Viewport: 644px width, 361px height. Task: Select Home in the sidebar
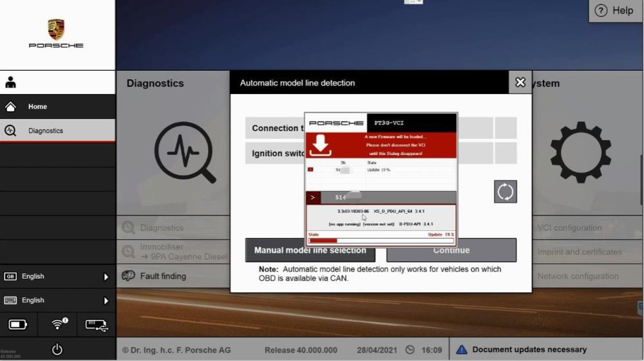tap(37, 107)
